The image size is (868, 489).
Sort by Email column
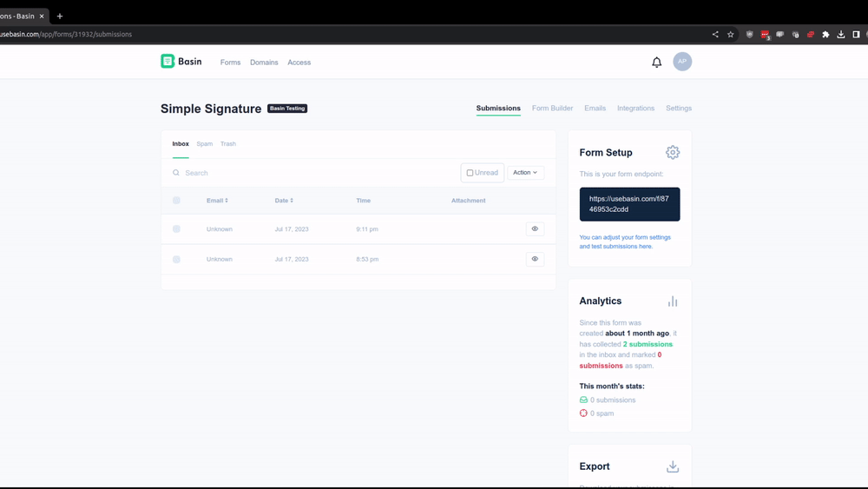(x=217, y=201)
